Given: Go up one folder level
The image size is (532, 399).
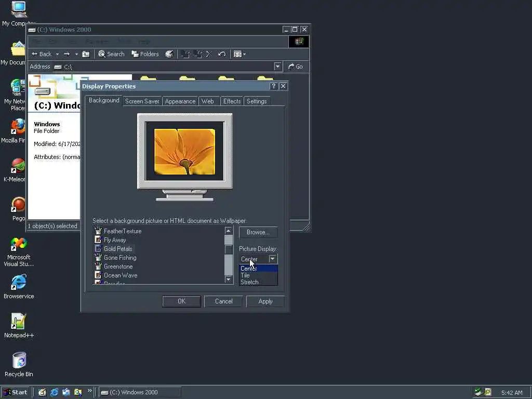Looking at the screenshot, I should [86, 54].
